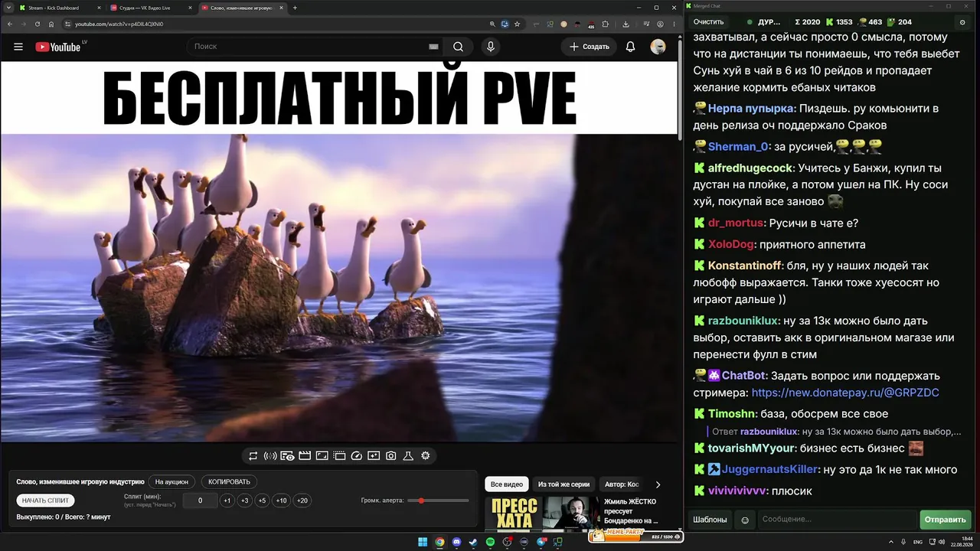Open emoji picker in chat input
980x551 pixels.
coord(745,520)
